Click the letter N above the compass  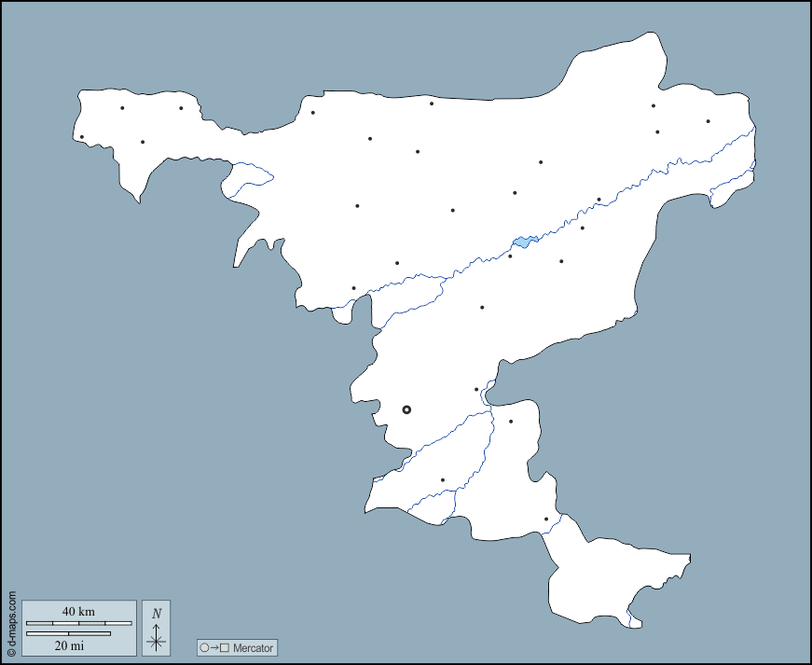click(157, 613)
